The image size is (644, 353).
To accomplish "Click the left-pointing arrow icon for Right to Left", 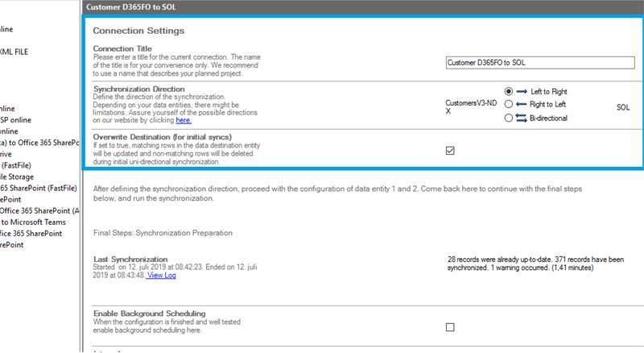I will coord(522,105).
